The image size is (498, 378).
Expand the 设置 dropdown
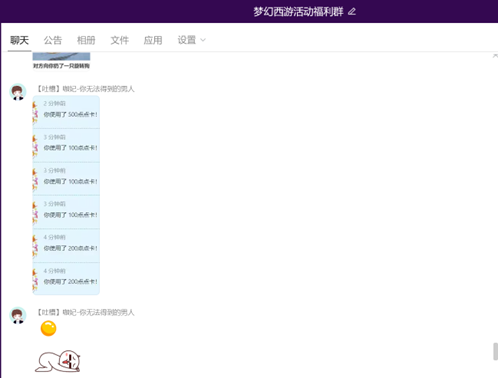(x=191, y=40)
